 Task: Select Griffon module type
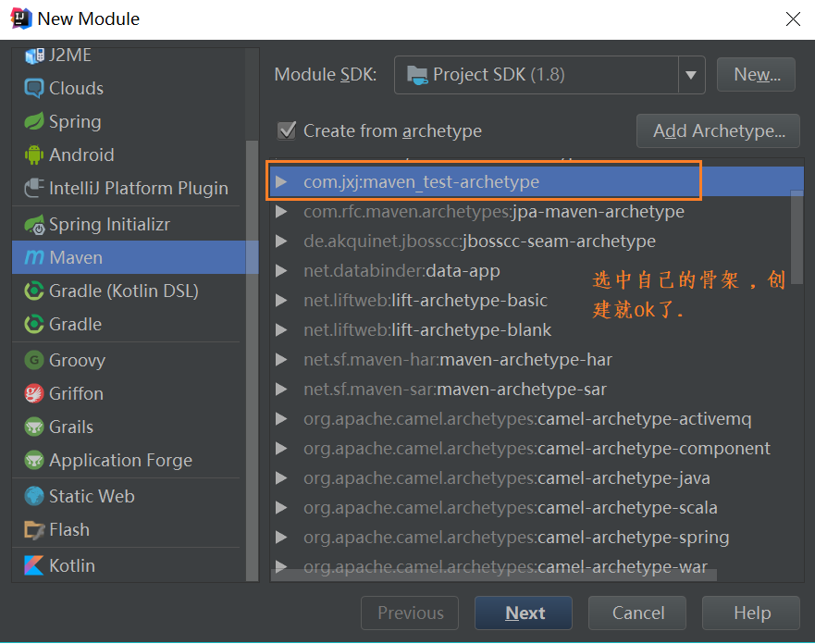pos(129,393)
